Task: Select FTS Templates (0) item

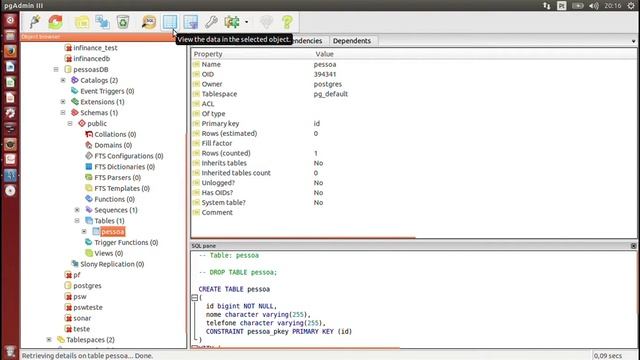Action: coord(122,188)
